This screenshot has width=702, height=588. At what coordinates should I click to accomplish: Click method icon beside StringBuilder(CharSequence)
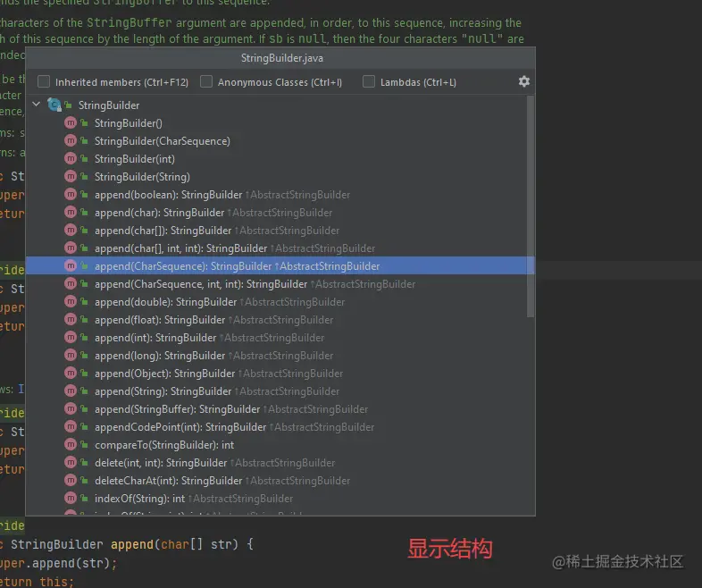pyautogui.click(x=71, y=140)
